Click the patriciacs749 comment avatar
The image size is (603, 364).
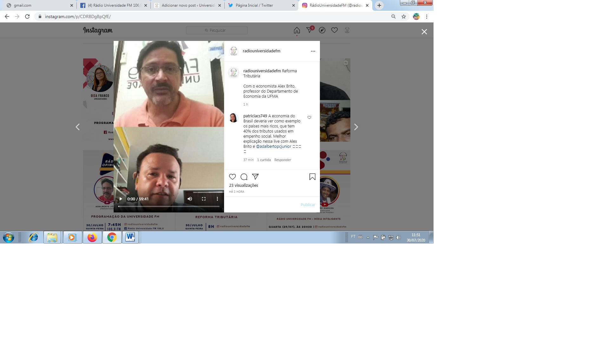234,118
